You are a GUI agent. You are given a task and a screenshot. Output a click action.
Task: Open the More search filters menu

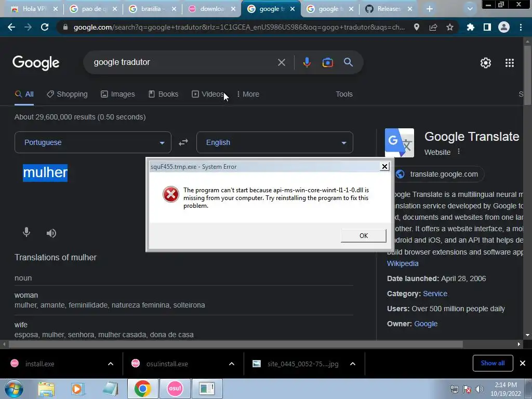coord(248,95)
